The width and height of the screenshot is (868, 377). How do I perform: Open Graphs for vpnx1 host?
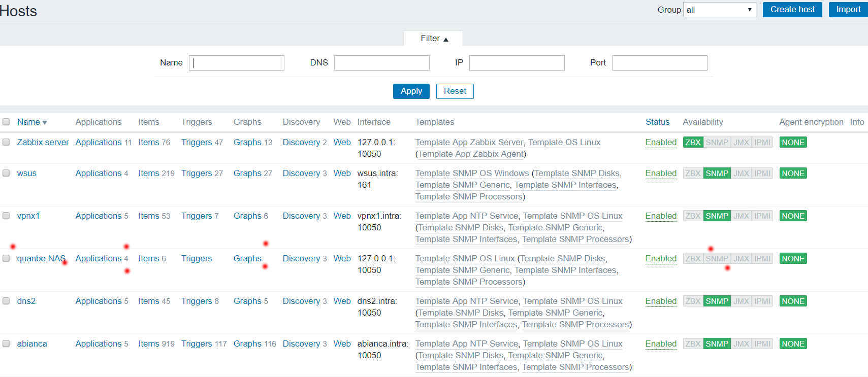[x=247, y=216]
